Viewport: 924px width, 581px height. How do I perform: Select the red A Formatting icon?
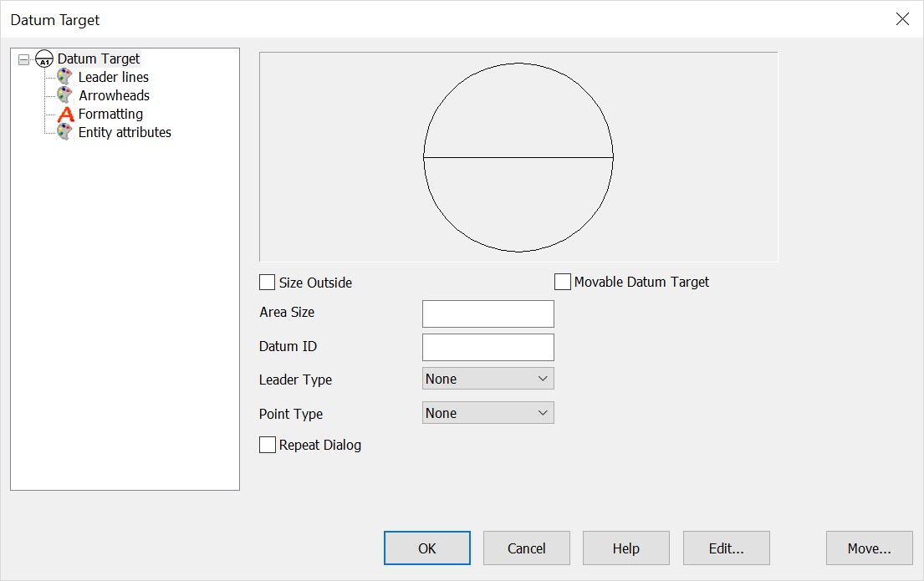[64, 113]
